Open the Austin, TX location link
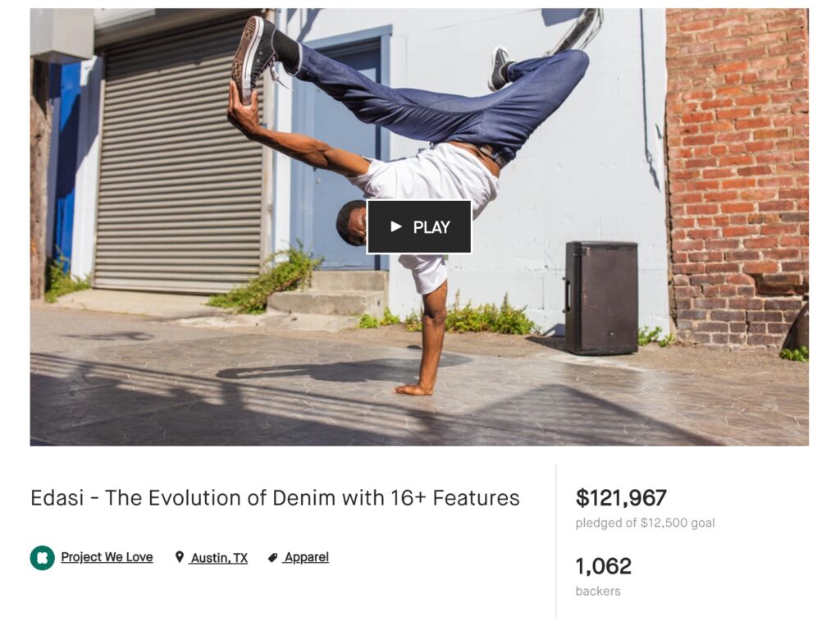Screen dimensions: 840x617 pyautogui.click(x=218, y=558)
